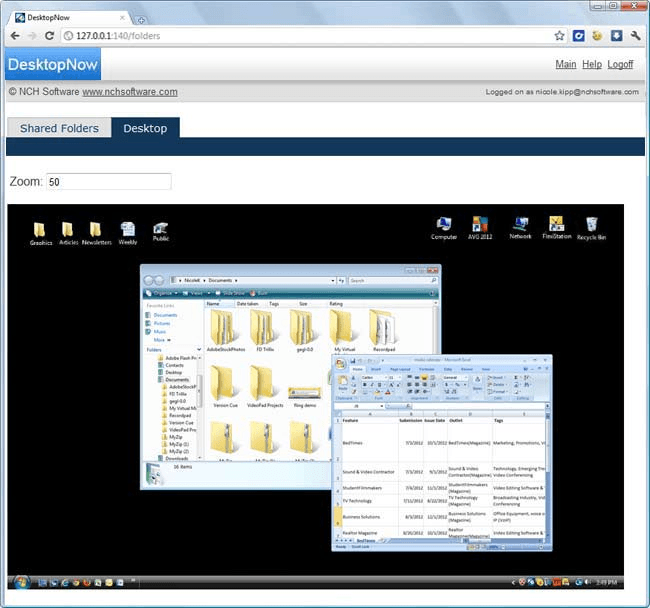Image resolution: width=650 pixels, height=608 pixels.
Task: Open the Chrome wrench settings menu
Action: click(634, 36)
